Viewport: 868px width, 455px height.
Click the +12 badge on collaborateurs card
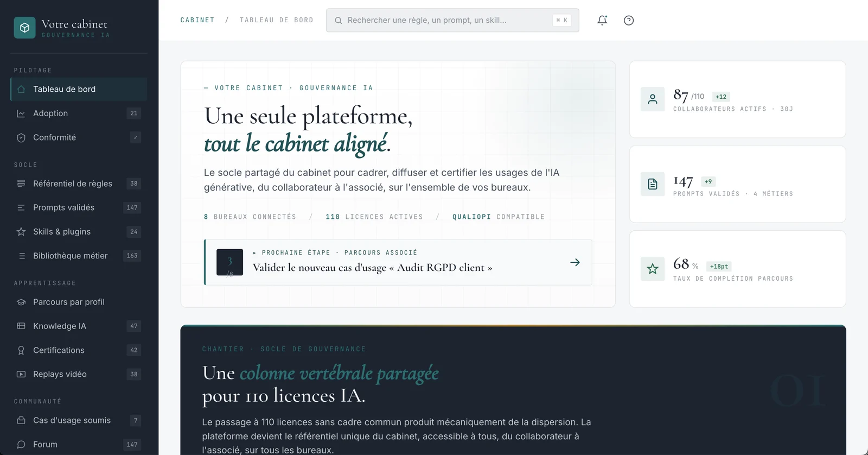[721, 97]
